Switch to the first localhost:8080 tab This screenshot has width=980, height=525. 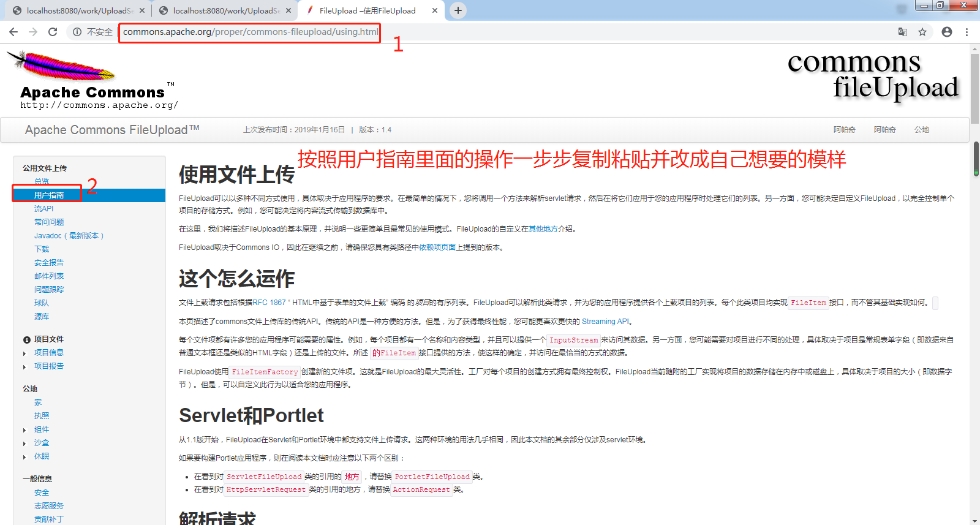(x=79, y=10)
